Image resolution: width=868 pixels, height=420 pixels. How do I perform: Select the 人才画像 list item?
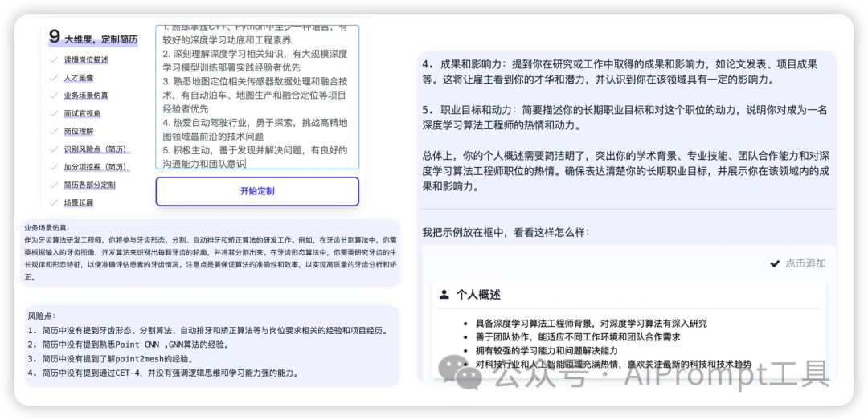[x=79, y=77]
